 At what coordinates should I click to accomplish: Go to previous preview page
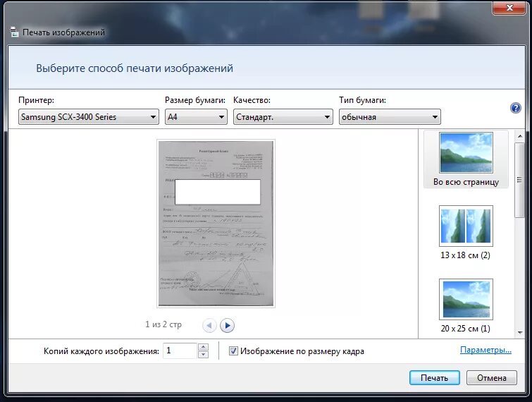pyautogui.click(x=209, y=326)
